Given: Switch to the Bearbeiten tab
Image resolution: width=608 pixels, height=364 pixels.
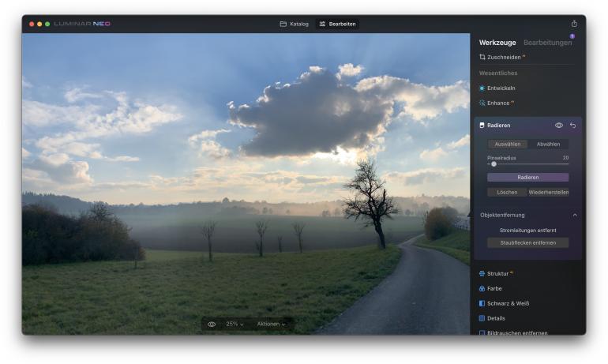Looking at the screenshot, I should (x=337, y=24).
